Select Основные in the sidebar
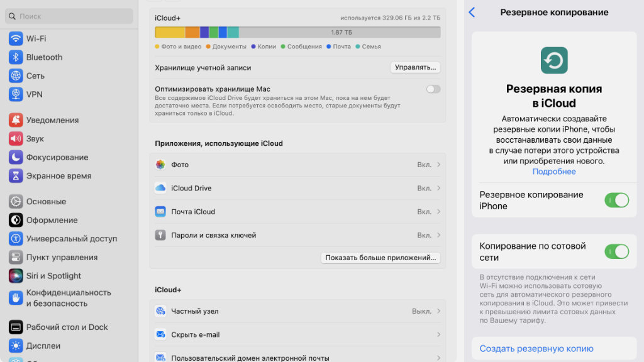Viewport: 644px width, 362px height. [x=46, y=202]
